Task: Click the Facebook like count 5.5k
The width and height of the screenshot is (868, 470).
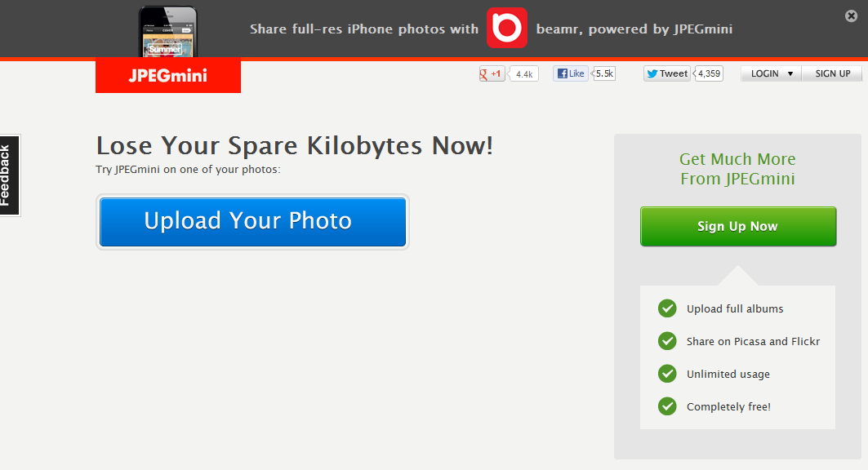Action: [604, 73]
